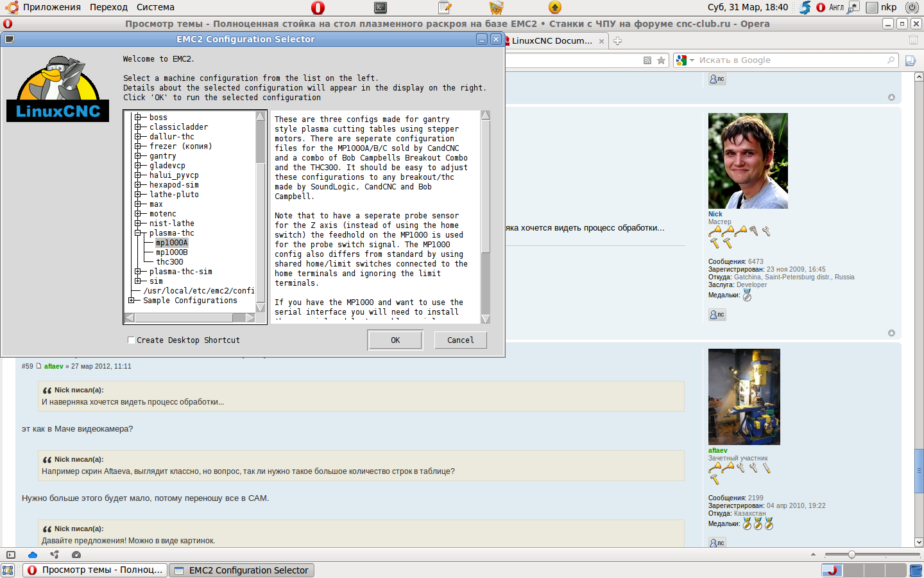924x578 pixels.
Task: Collapse the plasma-thc tree node
Action: coord(138,233)
